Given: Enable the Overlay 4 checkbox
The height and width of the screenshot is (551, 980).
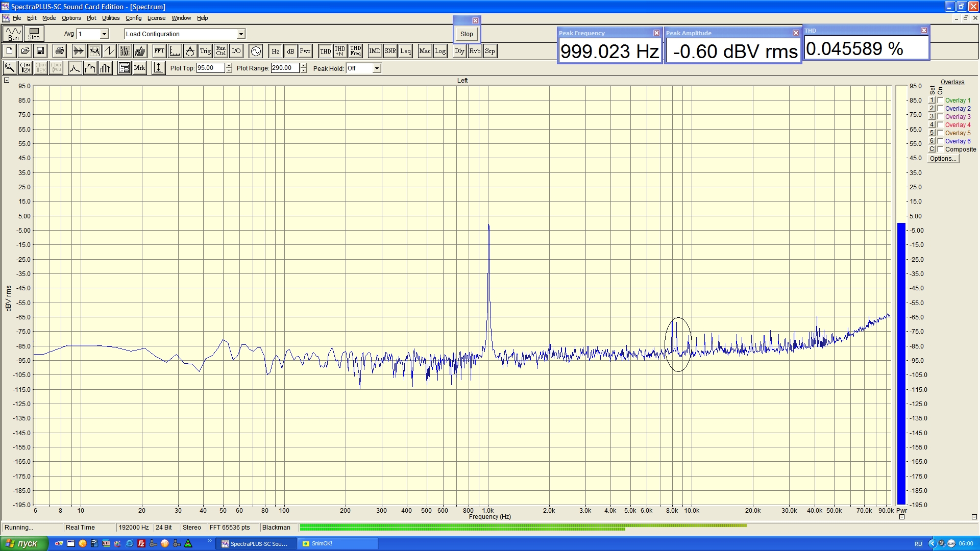Looking at the screenshot, I should click(x=940, y=125).
